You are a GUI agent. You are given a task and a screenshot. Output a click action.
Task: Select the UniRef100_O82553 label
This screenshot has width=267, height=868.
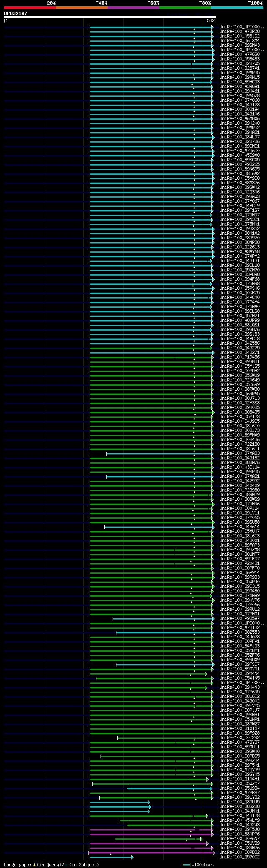(239, 632)
